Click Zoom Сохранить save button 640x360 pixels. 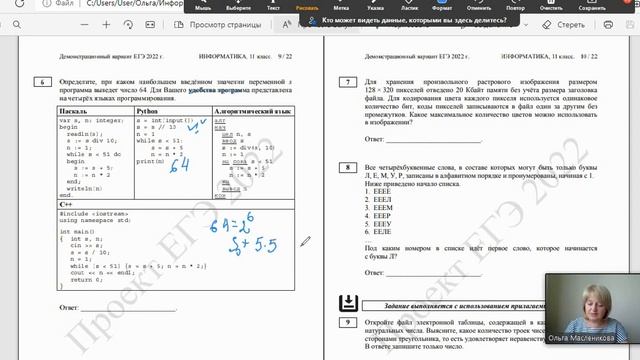click(592, 6)
